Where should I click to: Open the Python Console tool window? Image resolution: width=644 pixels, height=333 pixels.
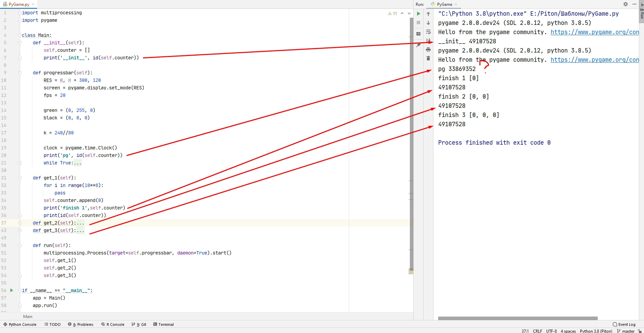click(x=20, y=324)
